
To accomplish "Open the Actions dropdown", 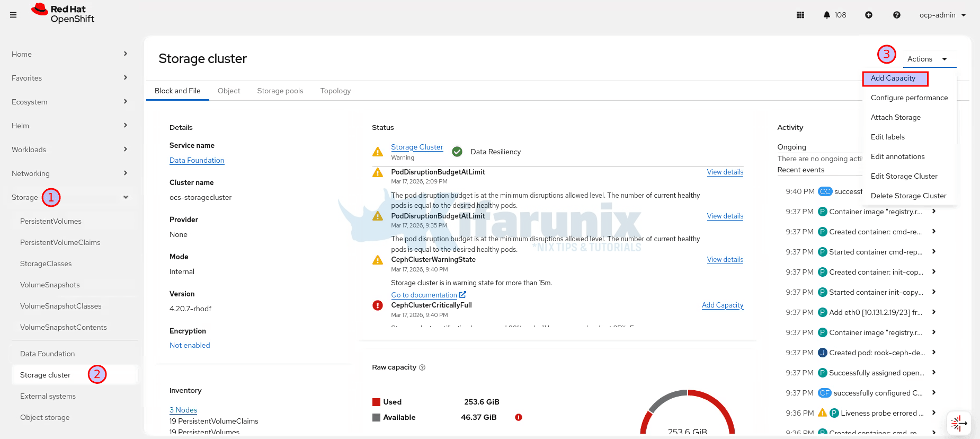I will (930, 59).
